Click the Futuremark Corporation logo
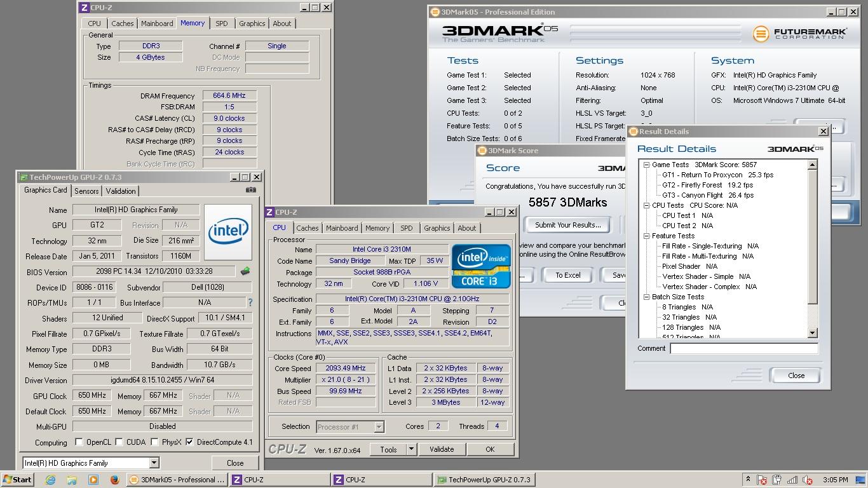The width and height of the screenshot is (868, 488). (800, 34)
